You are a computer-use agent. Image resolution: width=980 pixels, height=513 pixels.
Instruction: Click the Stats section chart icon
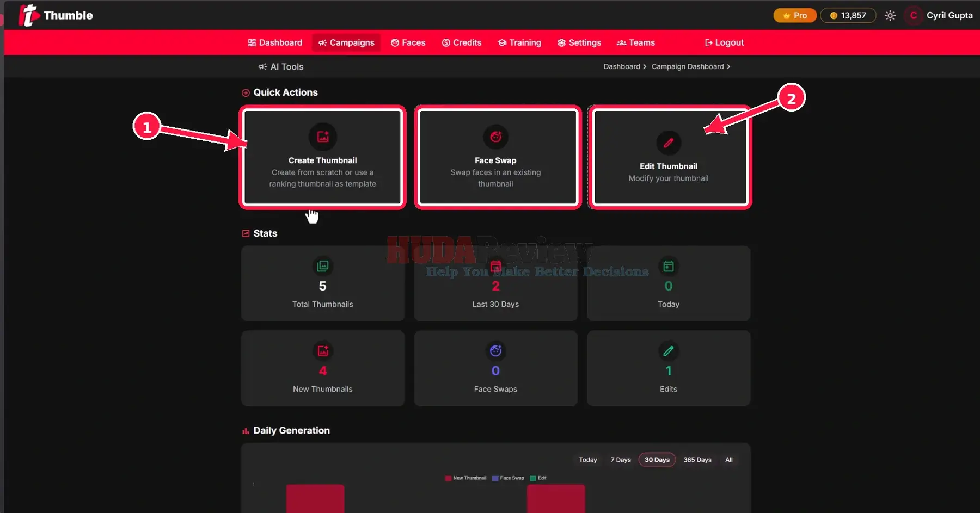pos(246,233)
